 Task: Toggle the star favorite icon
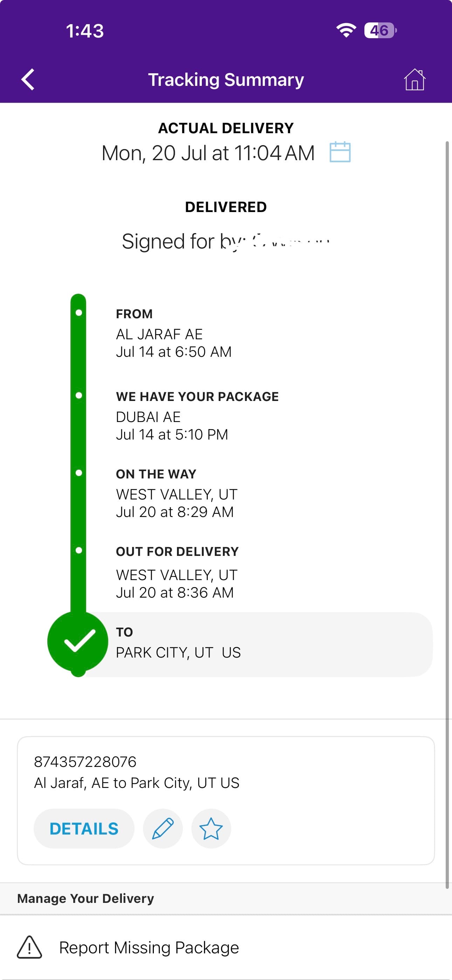[211, 828]
